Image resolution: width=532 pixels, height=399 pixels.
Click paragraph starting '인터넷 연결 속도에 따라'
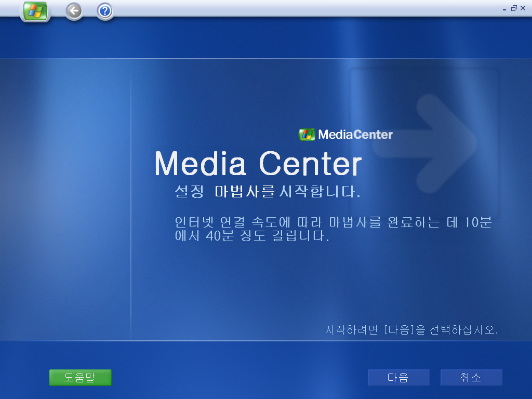pyautogui.click(x=333, y=229)
